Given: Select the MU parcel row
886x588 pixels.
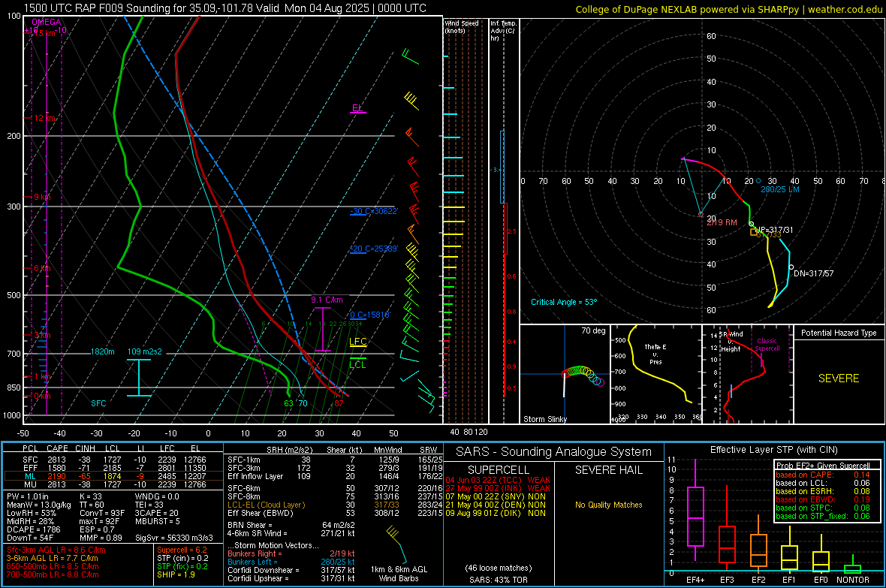Looking at the screenshot, I should click(x=113, y=484).
